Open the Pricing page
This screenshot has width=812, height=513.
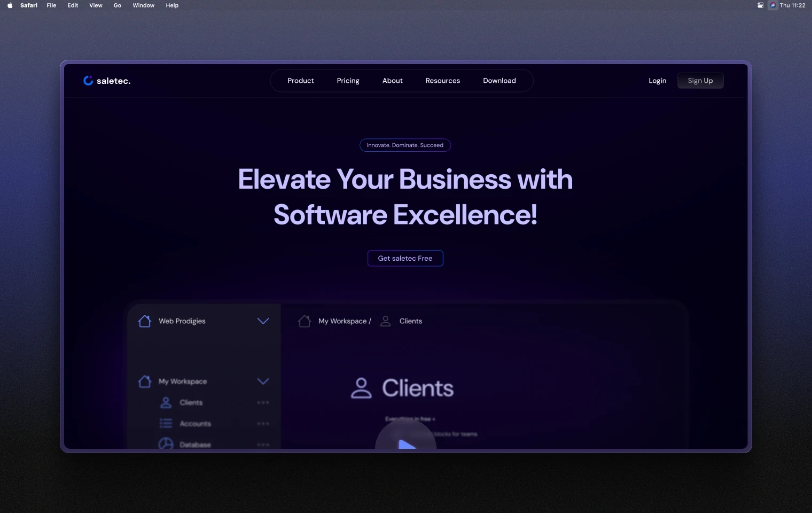pyautogui.click(x=348, y=80)
